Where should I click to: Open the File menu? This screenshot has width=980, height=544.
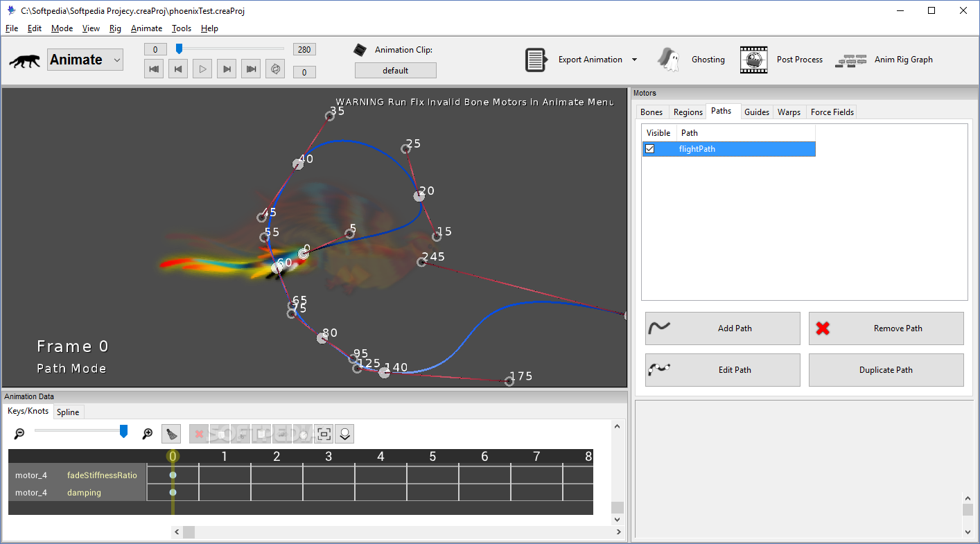point(12,28)
